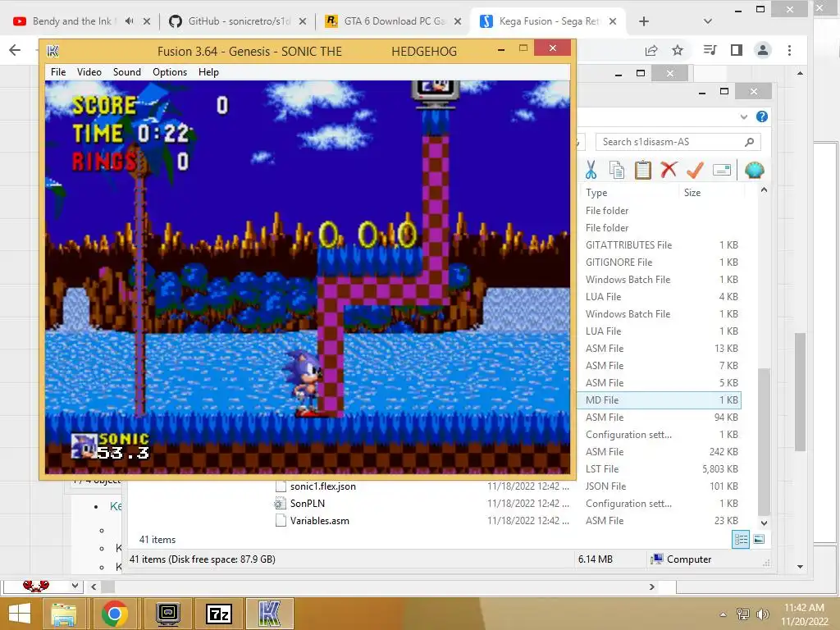Click the blue shell icon in toolbar
The image size is (840, 630).
click(755, 170)
